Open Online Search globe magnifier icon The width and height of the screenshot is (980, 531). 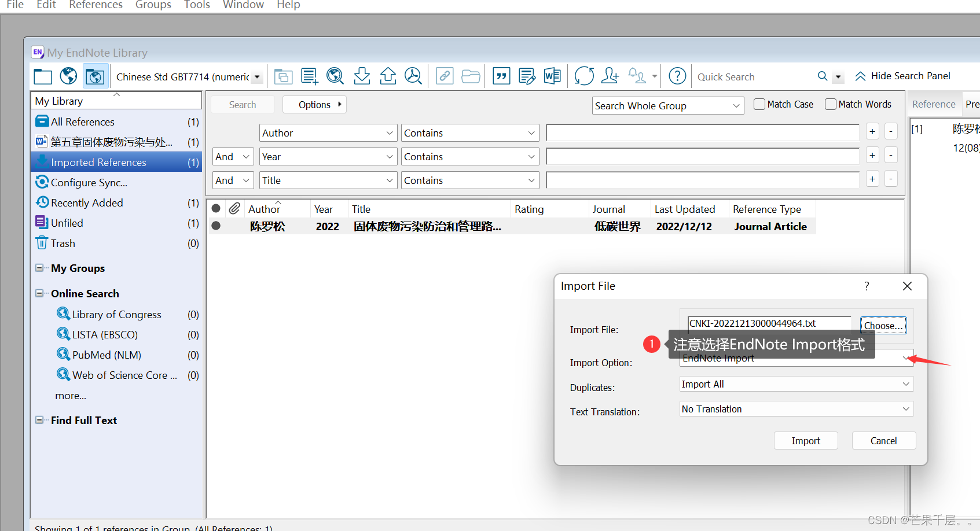[335, 76]
